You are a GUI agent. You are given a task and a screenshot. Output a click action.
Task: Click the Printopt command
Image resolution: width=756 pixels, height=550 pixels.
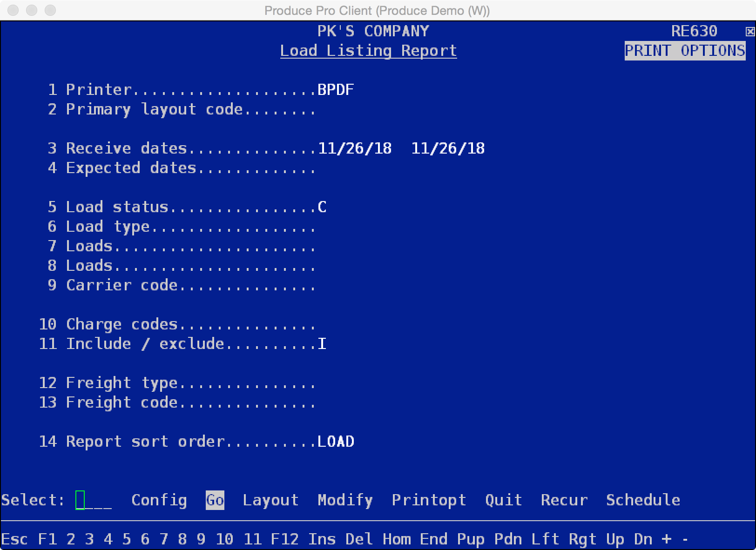click(x=429, y=500)
